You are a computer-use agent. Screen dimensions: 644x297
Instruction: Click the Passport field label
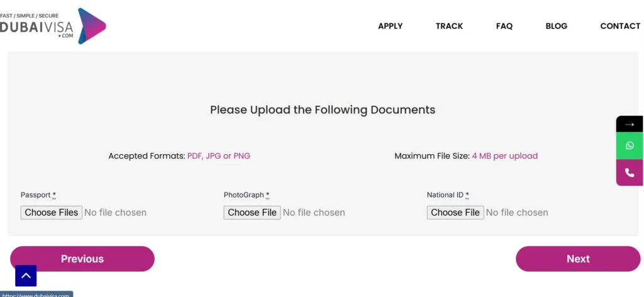pos(36,195)
